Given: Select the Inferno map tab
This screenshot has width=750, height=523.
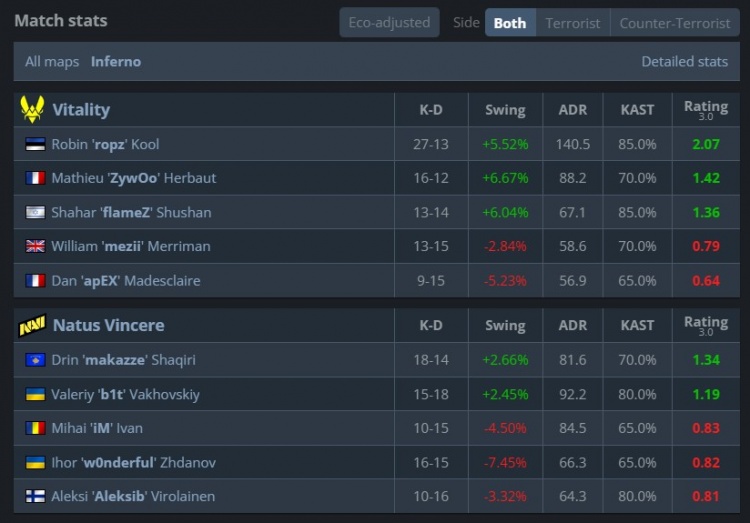Looking at the screenshot, I should point(116,61).
